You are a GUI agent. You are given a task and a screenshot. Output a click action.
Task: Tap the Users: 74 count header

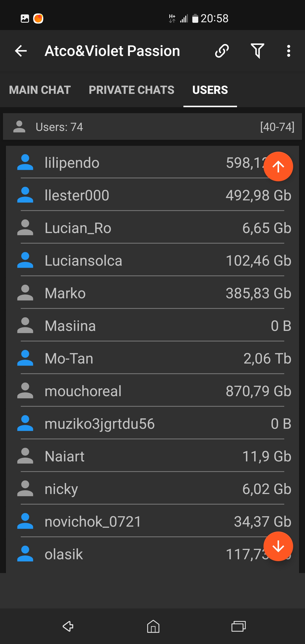[x=59, y=127]
